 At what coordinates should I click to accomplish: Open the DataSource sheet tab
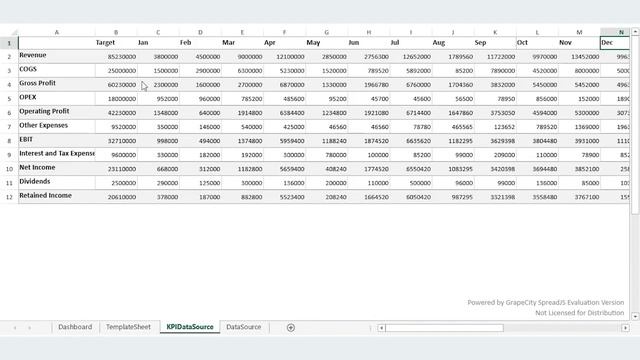point(244,327)
